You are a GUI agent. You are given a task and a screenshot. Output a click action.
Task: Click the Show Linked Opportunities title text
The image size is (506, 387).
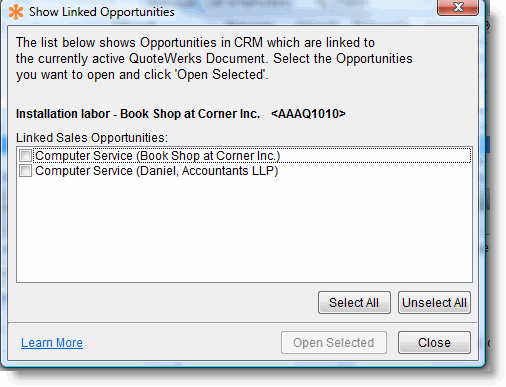coord(102,12)
